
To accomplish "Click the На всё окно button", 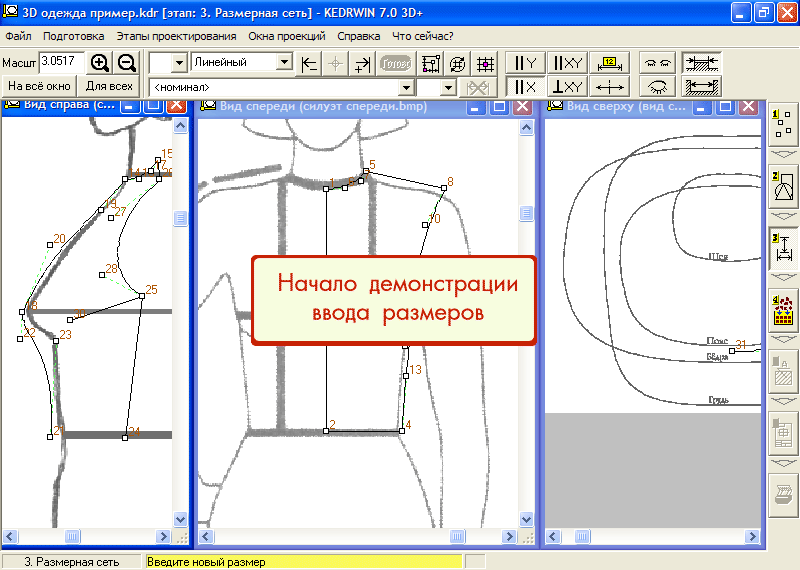I will [x=39, y=87].
